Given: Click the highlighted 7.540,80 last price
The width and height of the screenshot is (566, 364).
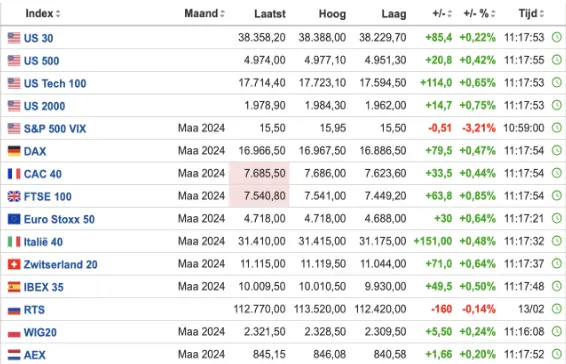Looking at the screenshot, I should [265, 196].
